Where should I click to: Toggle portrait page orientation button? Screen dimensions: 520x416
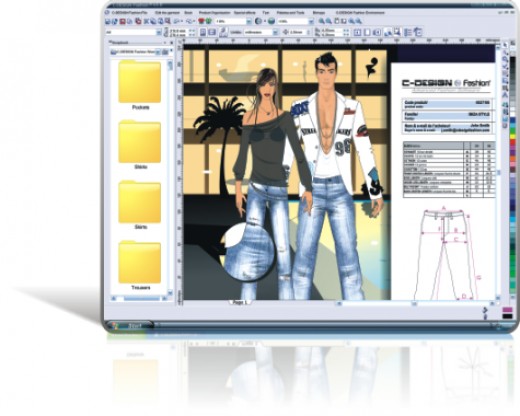click(202, 32)
